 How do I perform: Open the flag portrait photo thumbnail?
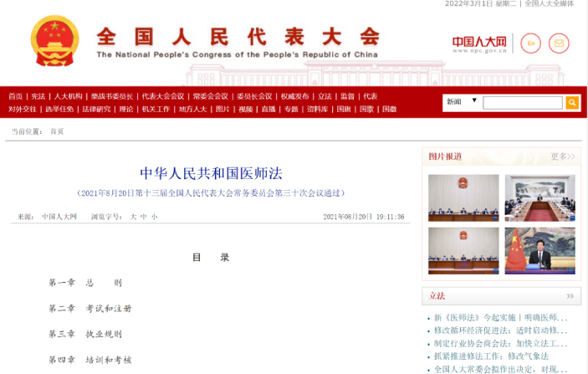539,251
